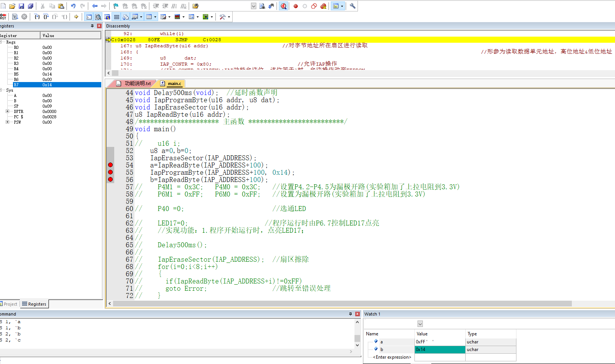This screenshot has width=615, height=364.
Task: Indent selected lines icon
Action: [156, 6]
